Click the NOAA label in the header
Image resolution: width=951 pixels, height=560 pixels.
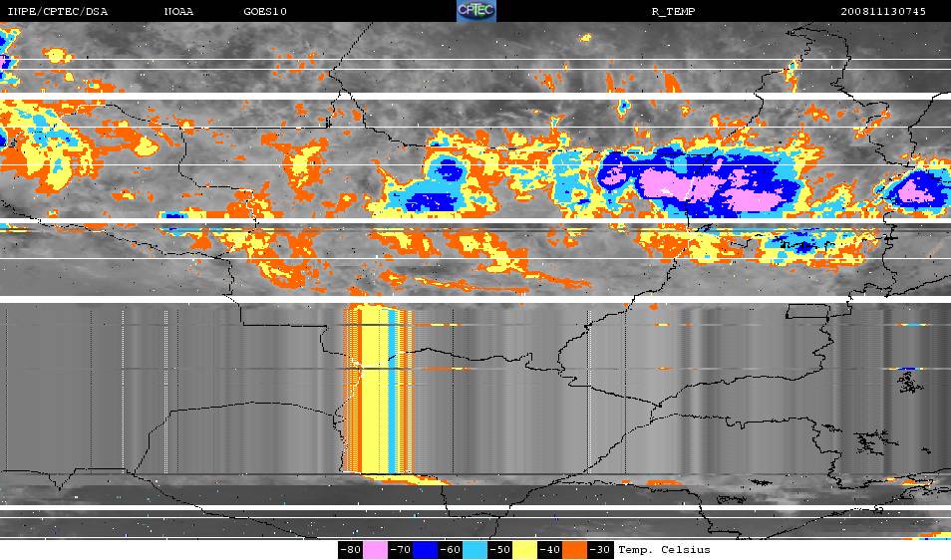click(178, 12)
